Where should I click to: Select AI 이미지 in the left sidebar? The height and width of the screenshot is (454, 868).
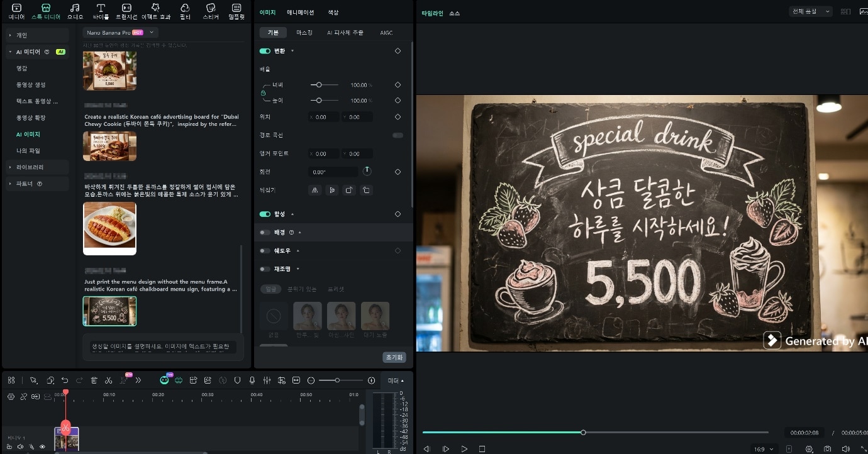[x=28, y=134]
